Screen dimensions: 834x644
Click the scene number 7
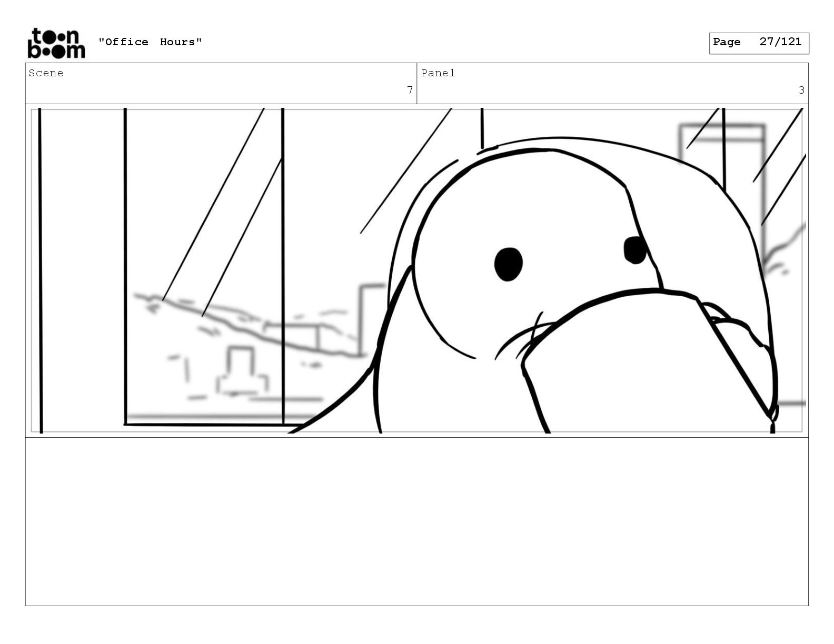coord(410,90)
